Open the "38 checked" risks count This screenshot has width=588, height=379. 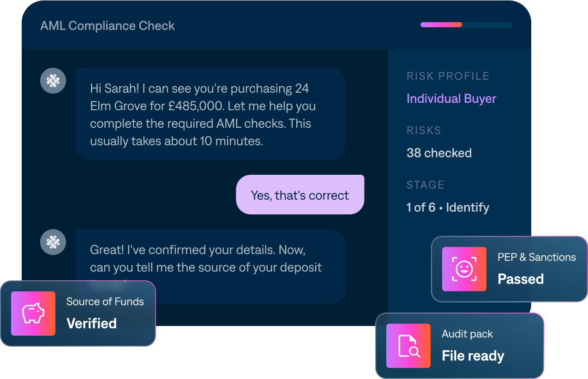click(439, 153)
